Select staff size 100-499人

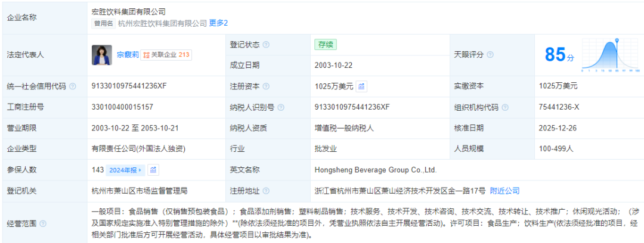(556, 148)
